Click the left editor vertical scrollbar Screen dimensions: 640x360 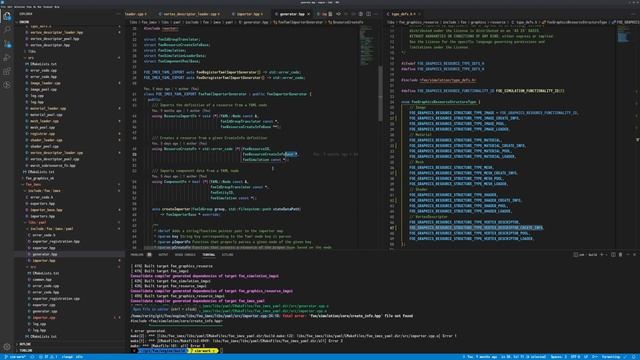point(380,94)
